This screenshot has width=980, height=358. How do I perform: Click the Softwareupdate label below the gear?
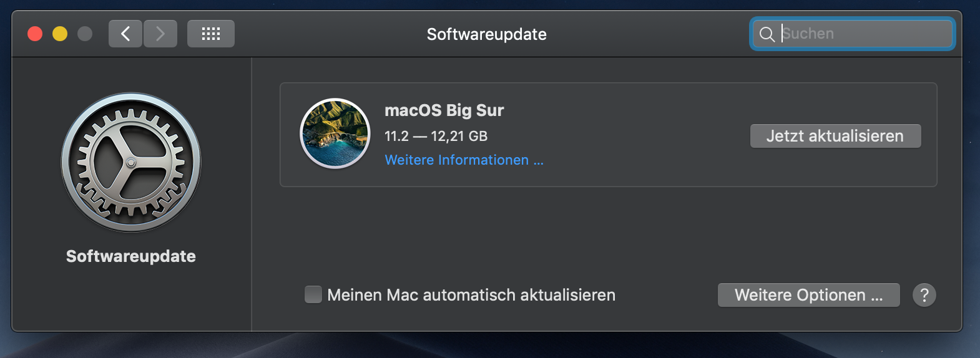(x=131, y=256)
